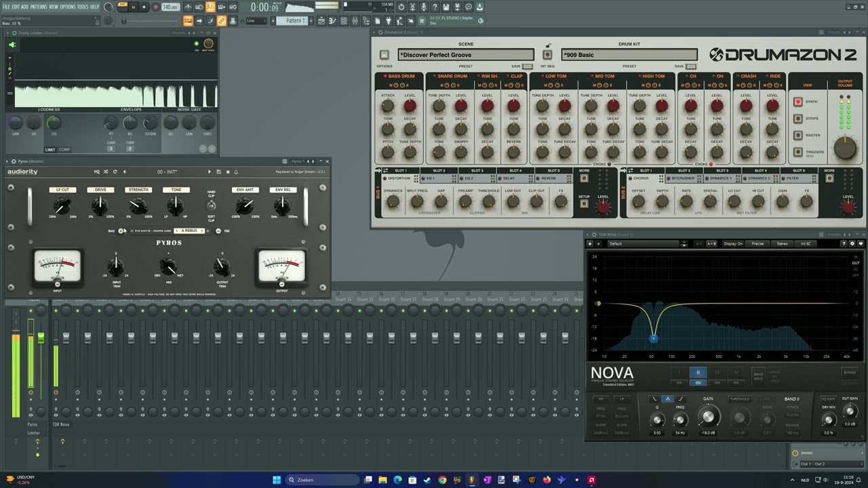Click the Drumazon scene OPTIONS label
Screen dimensions: 868x488
(x=384, y=66)
